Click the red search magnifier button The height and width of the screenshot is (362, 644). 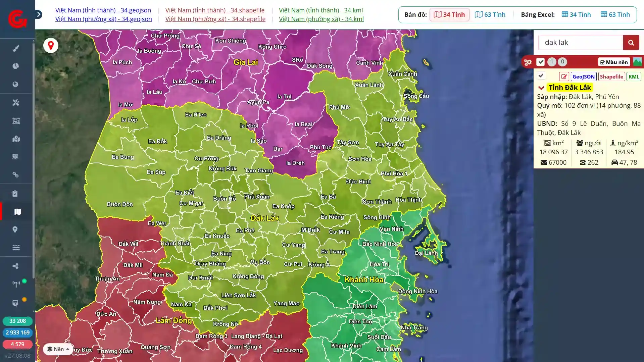(x=631, y=43)
